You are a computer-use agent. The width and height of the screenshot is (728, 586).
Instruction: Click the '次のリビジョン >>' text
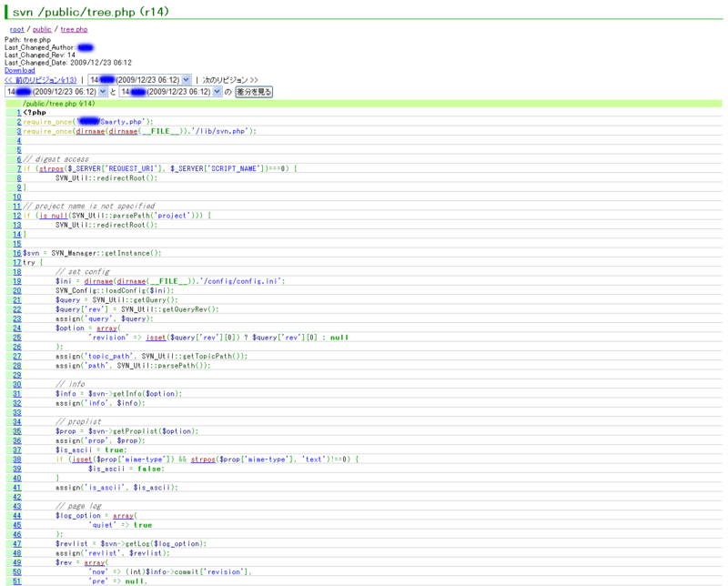230,80
